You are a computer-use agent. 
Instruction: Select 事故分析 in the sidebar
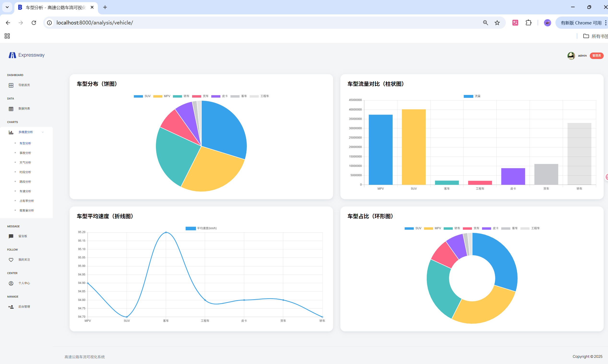(x=25, y=153)
